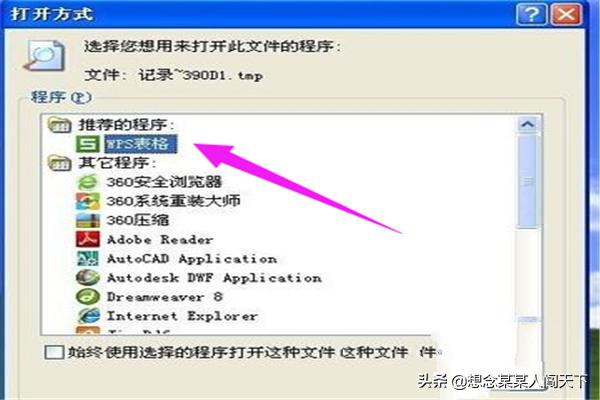Click the 360安全浏览器 browser icon
The height and width of the screenshot is (400, 600).
click(88, 182)
